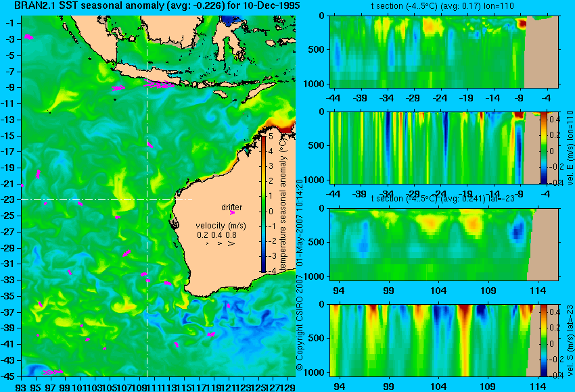Click the dark red warm anomaly off northwest Australia

click(x=285, y=128)
